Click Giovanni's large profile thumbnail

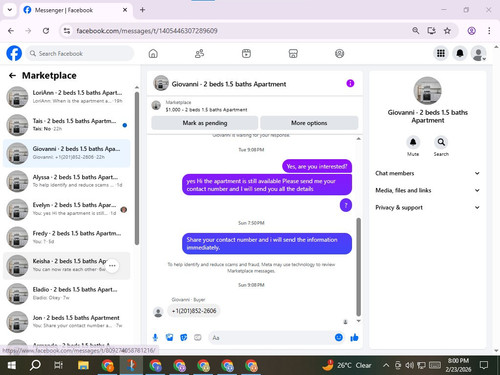click(427, 91)
